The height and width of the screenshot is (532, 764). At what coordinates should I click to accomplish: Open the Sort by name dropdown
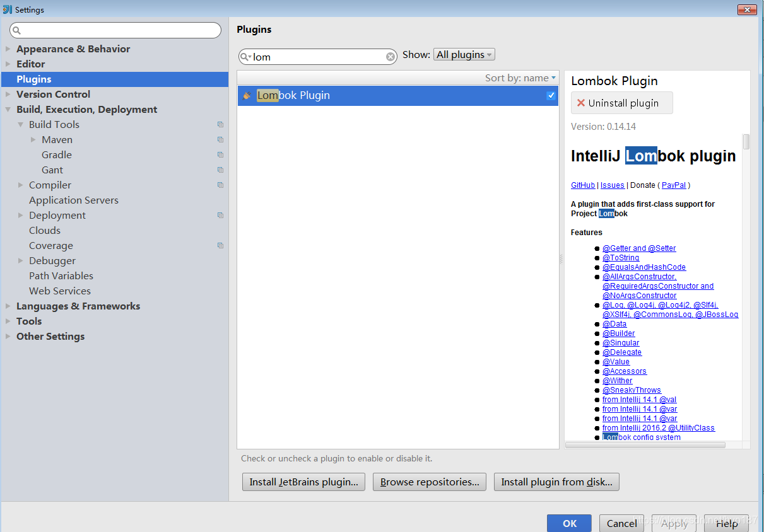(520, 78)
